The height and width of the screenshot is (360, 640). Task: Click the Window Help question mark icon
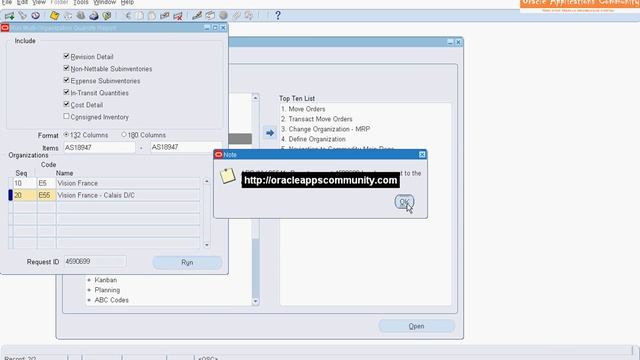tap(278, 16)
